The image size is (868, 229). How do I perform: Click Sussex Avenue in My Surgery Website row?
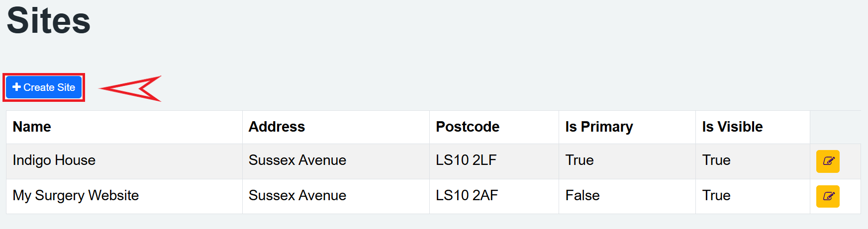click(x=297, y=196)
